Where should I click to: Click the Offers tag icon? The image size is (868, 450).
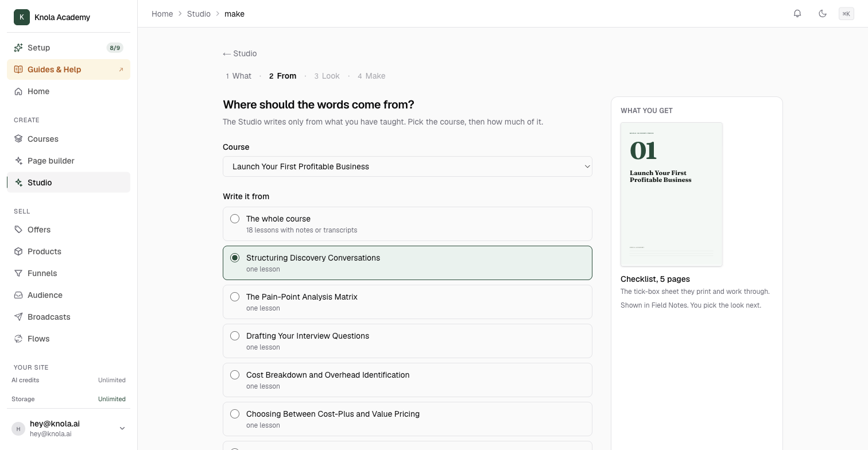[18, 230]
